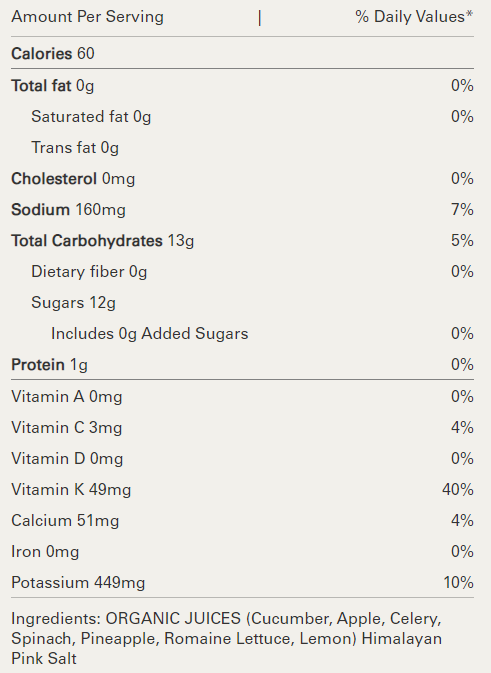Viewport: 491px width, 673px height.
Task: Click the Cholesterol 0mg row
Action: [242, 179]
